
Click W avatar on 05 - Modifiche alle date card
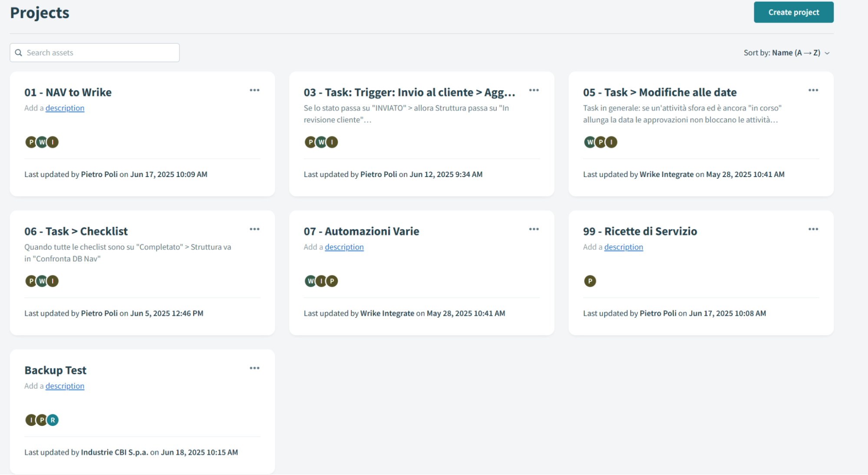coord(590,142)
